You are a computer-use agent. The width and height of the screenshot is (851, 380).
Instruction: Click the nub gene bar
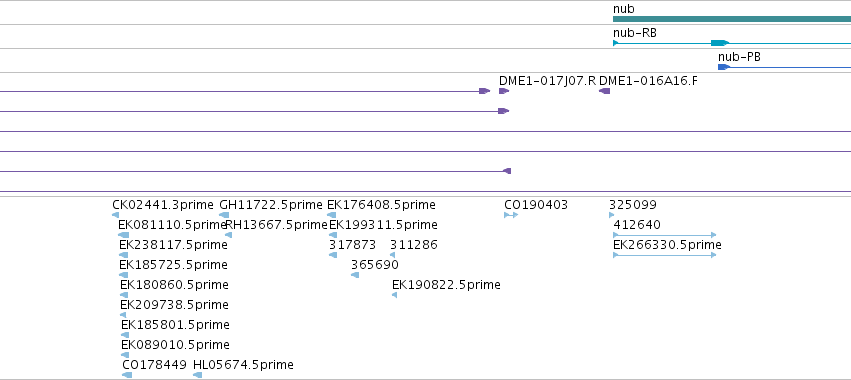click(x=732, y=19)
